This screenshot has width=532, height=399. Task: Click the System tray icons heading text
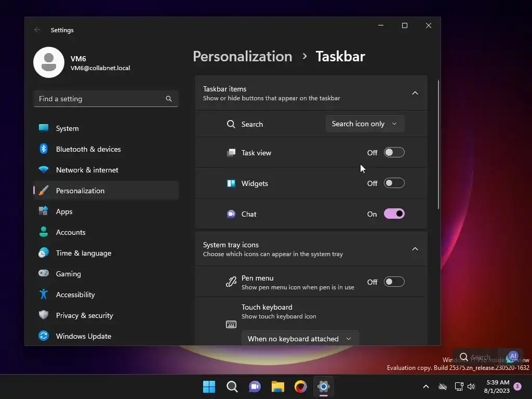tap(231, 245)
